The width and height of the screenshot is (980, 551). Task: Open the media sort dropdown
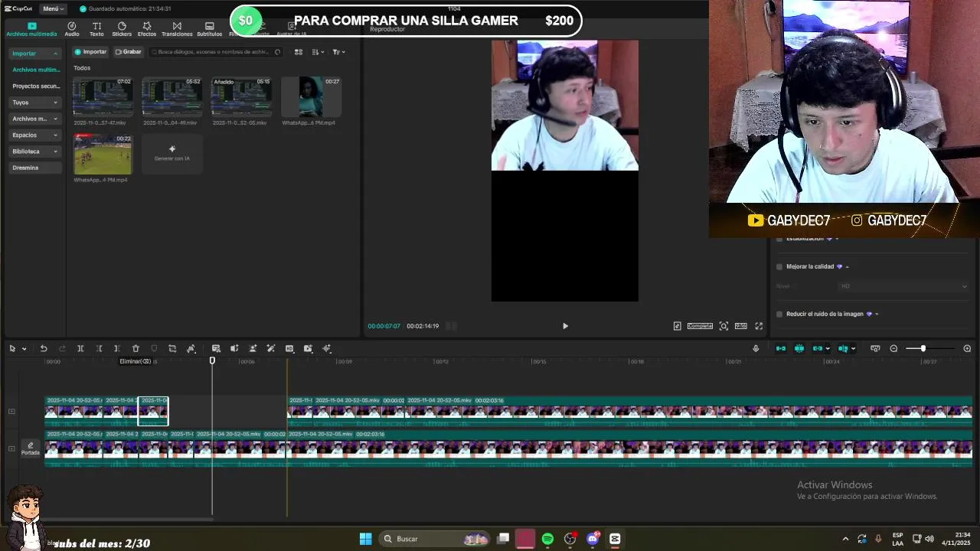point(318,52)
